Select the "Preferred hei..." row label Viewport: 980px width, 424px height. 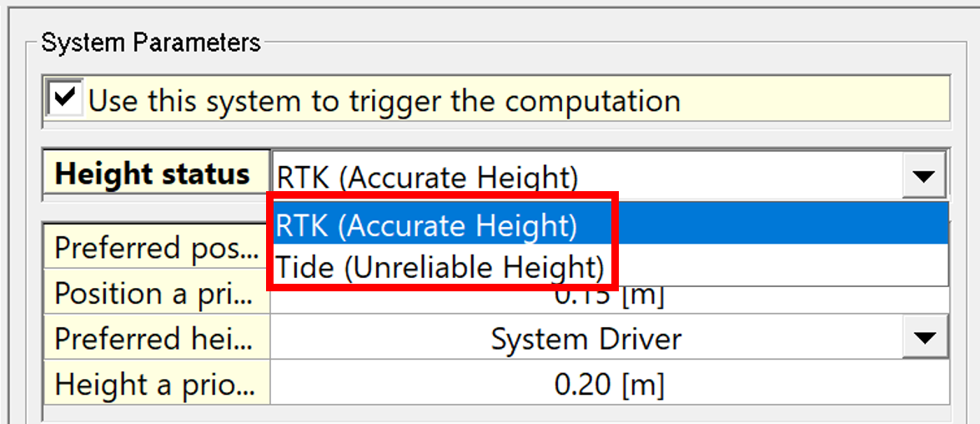tap(157, 339)
